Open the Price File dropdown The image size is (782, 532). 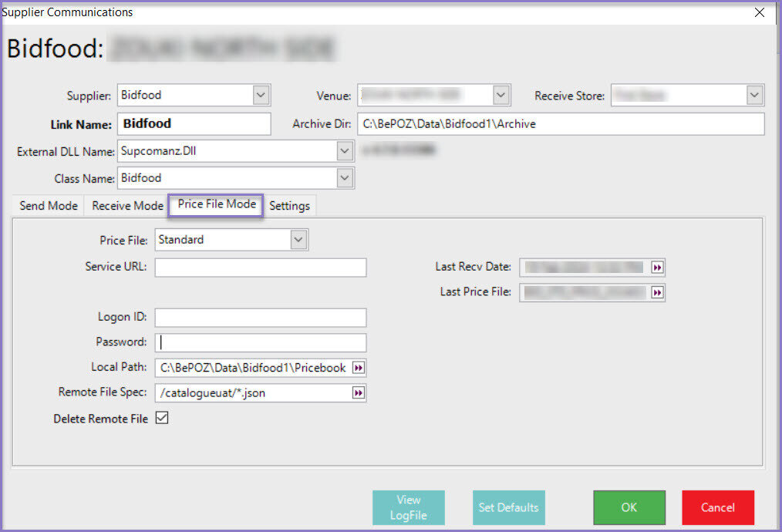point(298,240)
